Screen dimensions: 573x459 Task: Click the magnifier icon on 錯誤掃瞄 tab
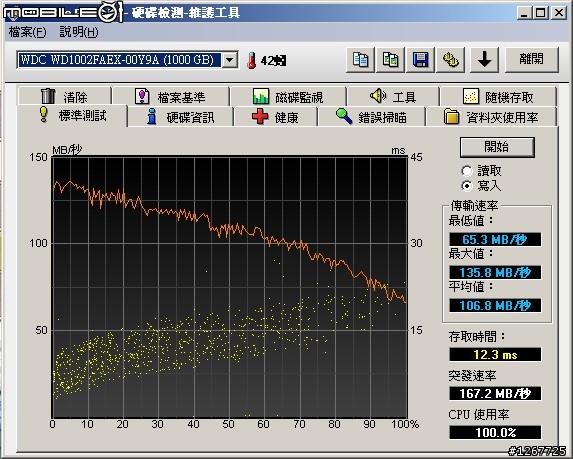click(344, 116)
